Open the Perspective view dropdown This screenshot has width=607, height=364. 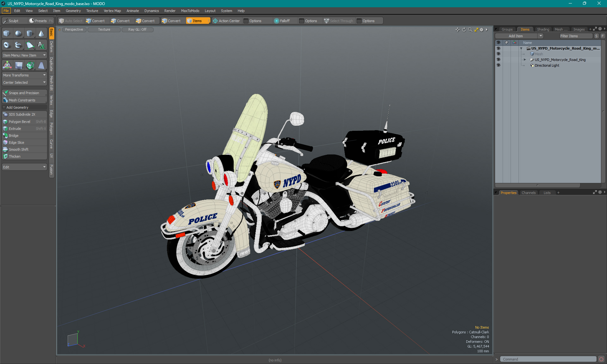click(x=74, y=30)
